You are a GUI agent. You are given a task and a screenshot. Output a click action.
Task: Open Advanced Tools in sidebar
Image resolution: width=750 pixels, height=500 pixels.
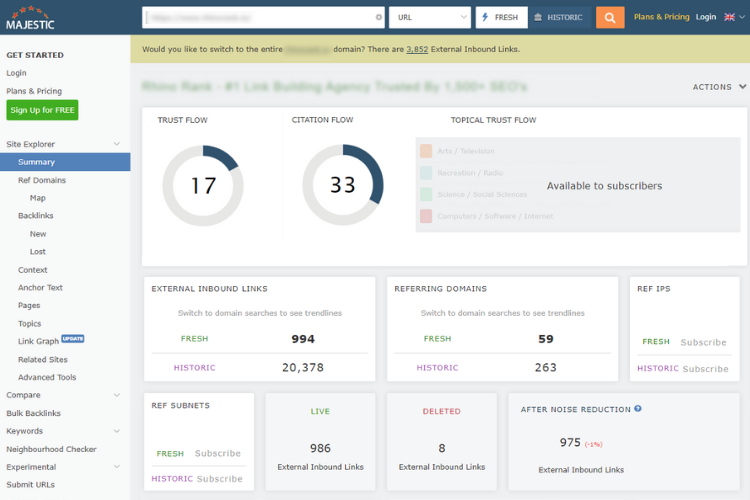tap(47, 377)
